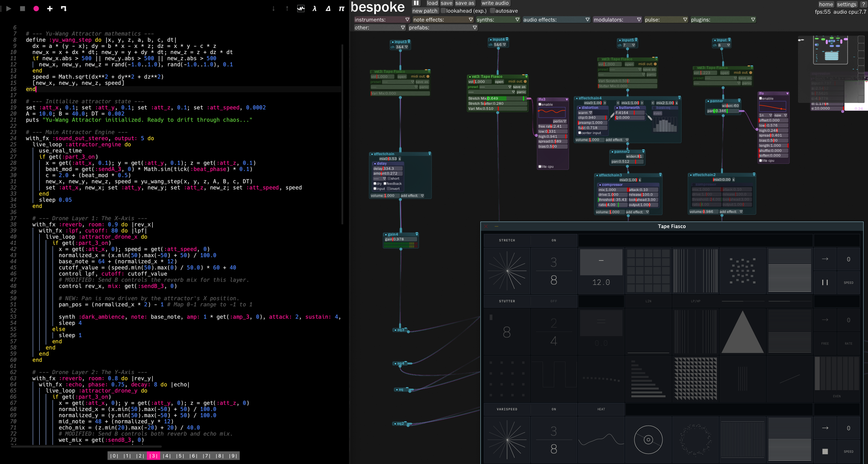Open the perlin waveform dropdown in lfo3
The image size is (868, 464).
(560, 121)
